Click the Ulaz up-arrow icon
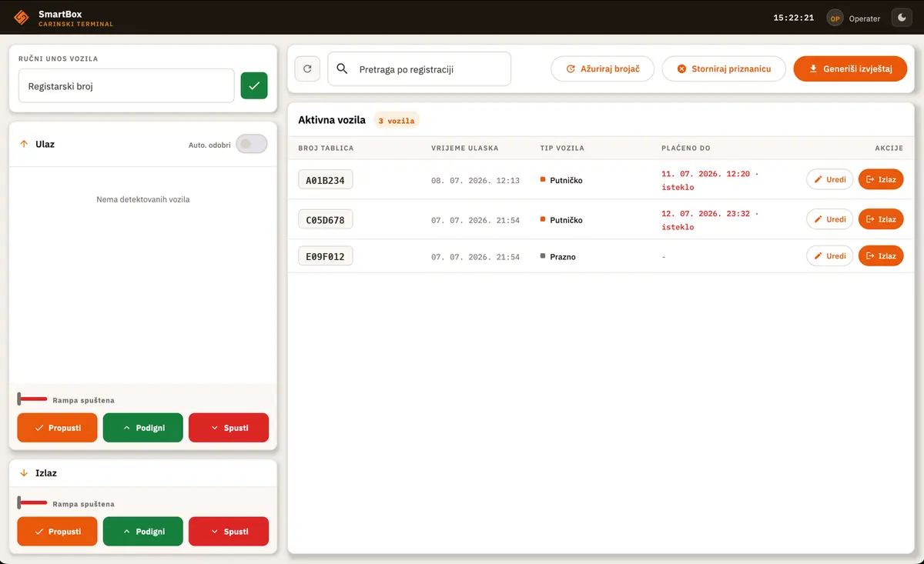Screen dimensions: 924x564 (24, 144)
